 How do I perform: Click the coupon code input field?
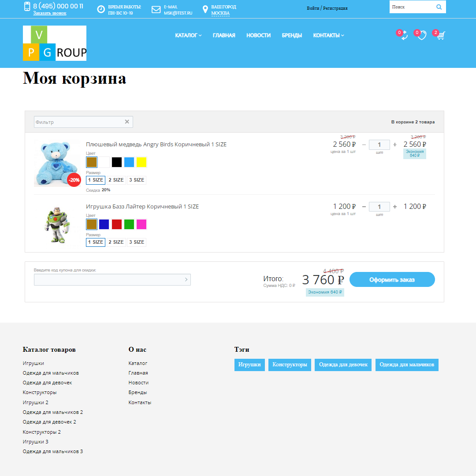(x=108, y=279)
